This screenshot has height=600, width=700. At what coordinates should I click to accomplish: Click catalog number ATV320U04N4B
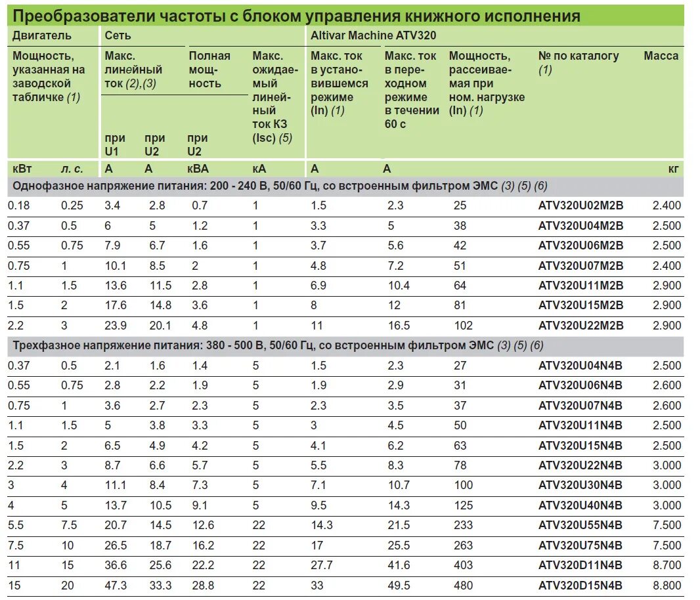pos(580,365)
